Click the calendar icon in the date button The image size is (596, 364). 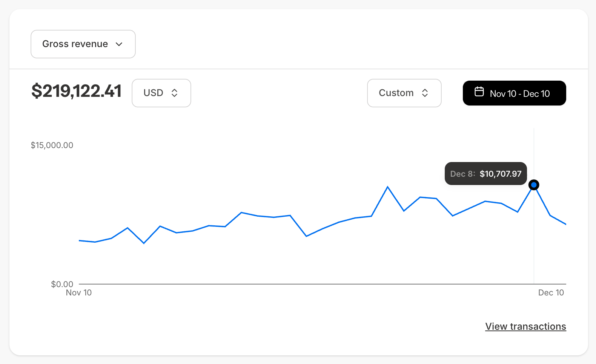point(479,92)
